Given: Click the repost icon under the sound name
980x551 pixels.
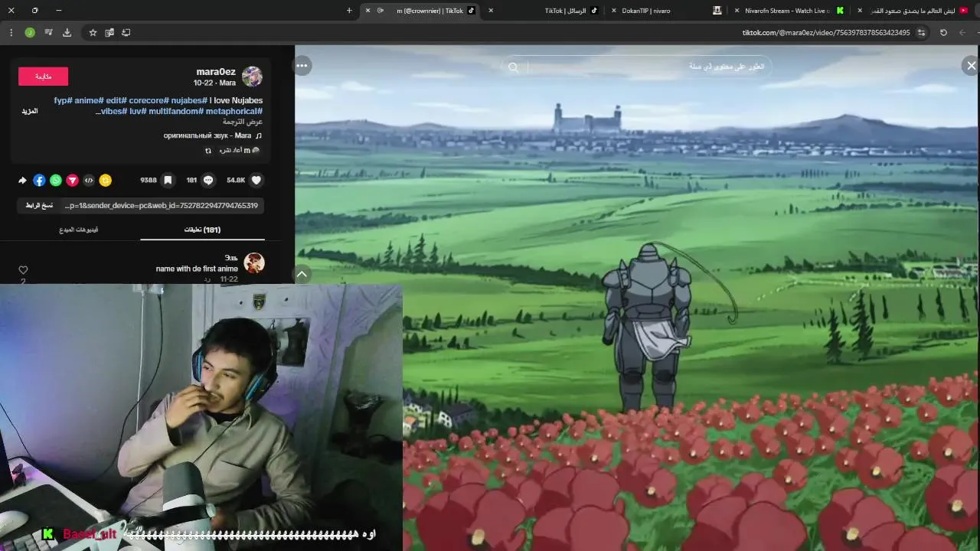Looking at the screenshot, I should (208, 151).
